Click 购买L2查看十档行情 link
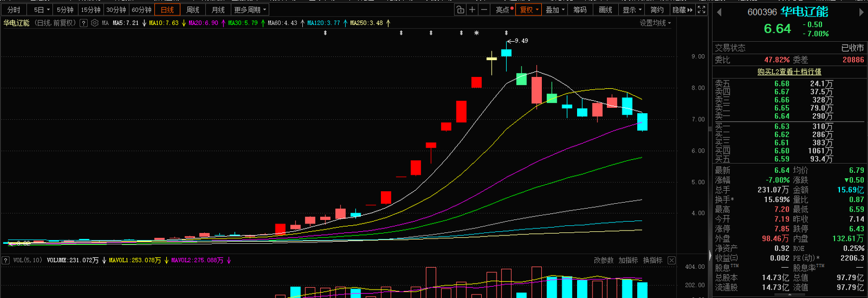 789,72
